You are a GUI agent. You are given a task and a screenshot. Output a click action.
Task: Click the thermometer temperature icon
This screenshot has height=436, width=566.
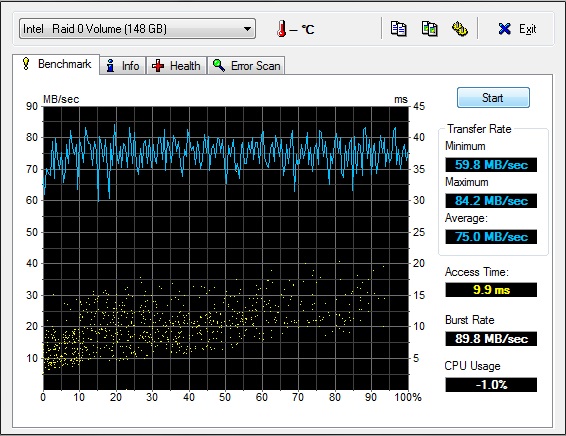[x=282, y=29]
